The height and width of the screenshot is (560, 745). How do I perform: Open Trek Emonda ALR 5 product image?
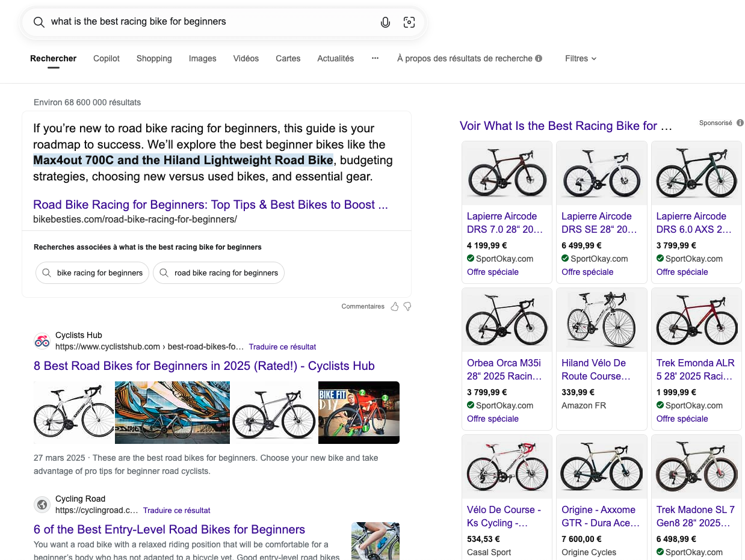click(x=696, y=321)
